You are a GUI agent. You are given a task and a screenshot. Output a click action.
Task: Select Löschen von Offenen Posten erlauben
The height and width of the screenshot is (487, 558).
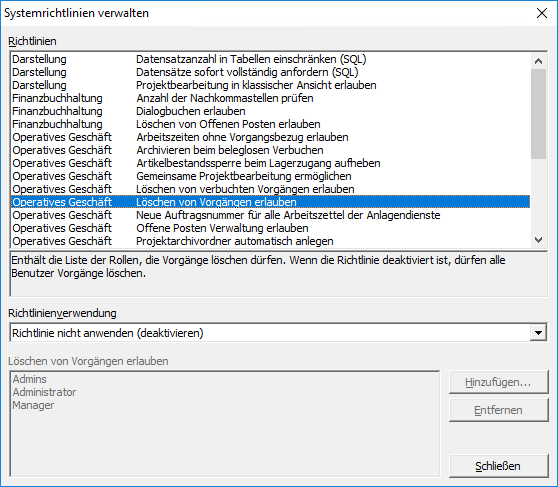270,124
